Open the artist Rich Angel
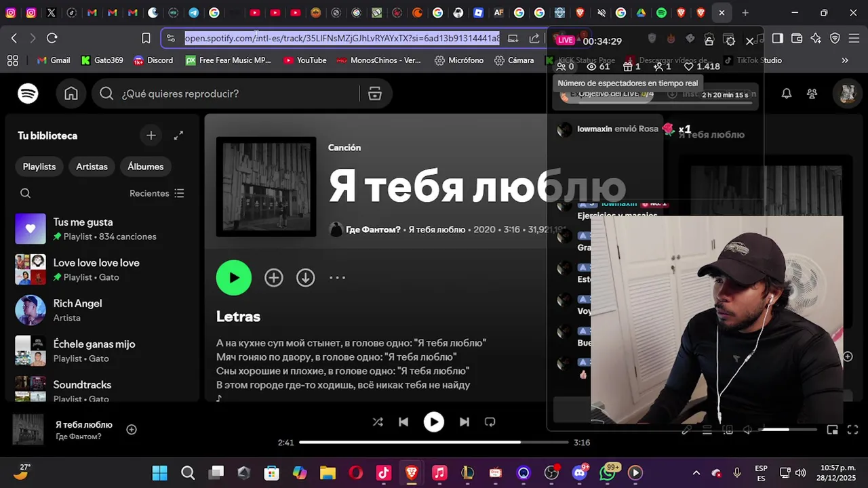Viewport: 868px width, 488px height. tap(102, 310)
